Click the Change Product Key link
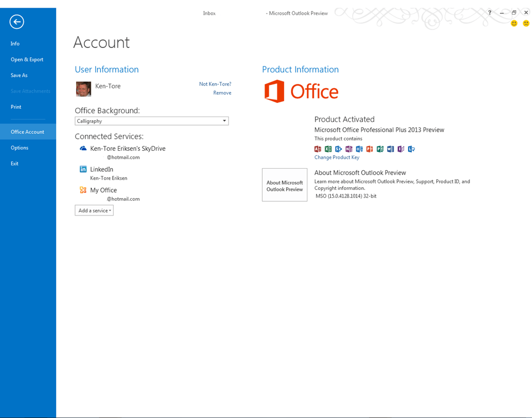The height and width of the screenshot is (418, 532). tap(337, 157)
